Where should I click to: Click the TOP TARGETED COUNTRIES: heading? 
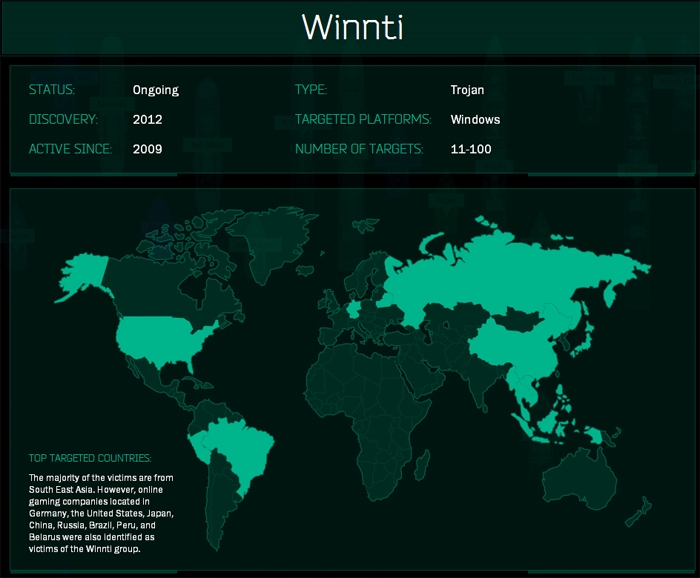pos(90,458)
